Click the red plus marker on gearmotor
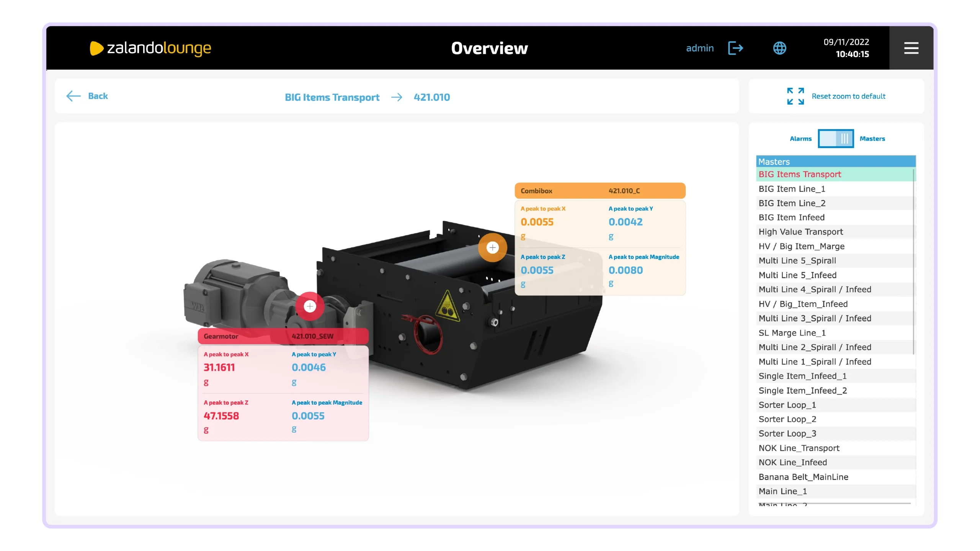The width and height of the screenshot is (980, 551). point(310,306)
